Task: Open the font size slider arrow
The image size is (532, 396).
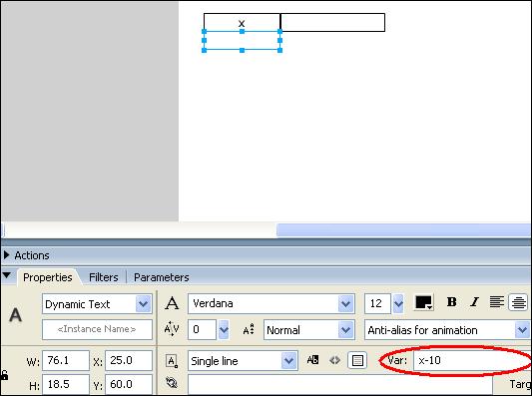Action: click(x=398, y=303)
